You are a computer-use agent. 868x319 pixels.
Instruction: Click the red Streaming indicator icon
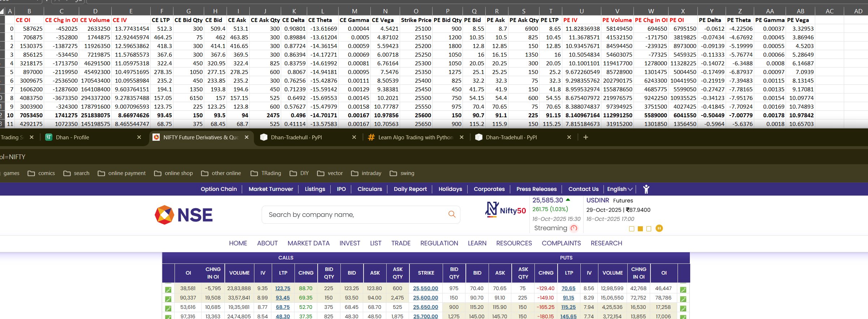574,228
